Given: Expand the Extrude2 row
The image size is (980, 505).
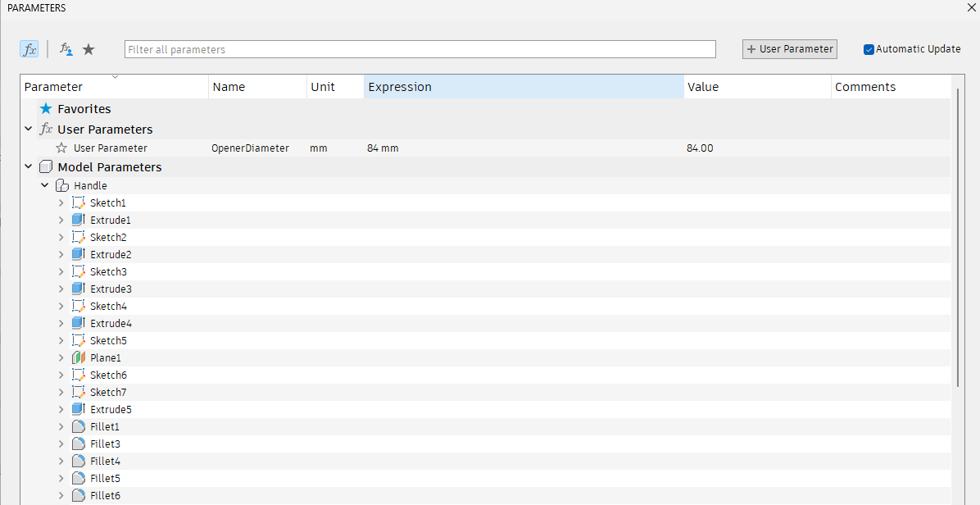Looking at the screenshot, I should click(61, 254).
